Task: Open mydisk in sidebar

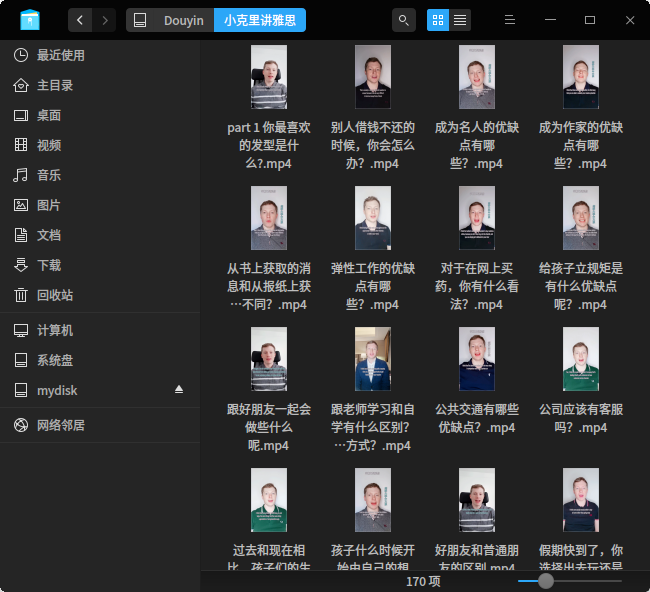Action: pyautogui.click(x=100, y=390)
